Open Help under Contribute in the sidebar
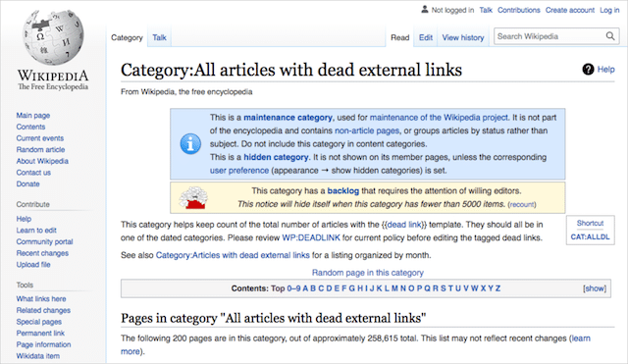 (24, 219)
